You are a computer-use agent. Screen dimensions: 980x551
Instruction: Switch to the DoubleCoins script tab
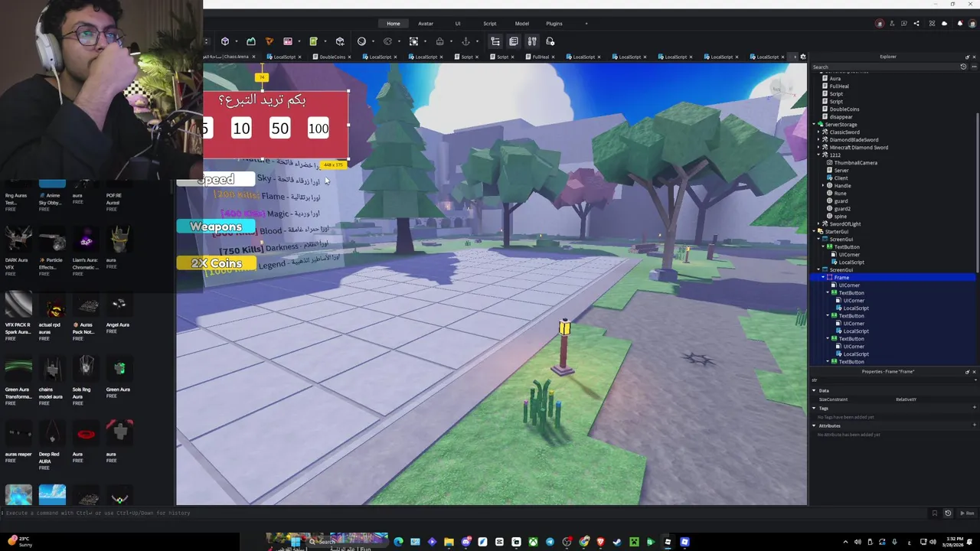pos(332,57)
